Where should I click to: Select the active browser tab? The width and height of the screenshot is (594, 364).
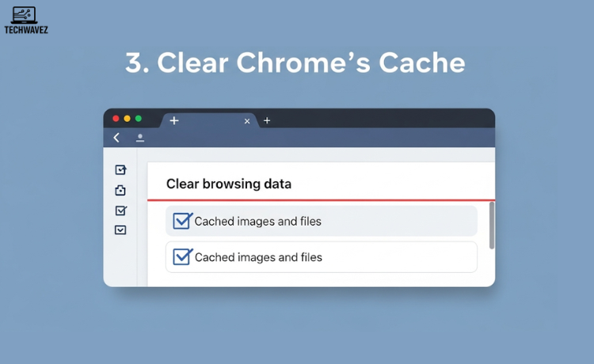pyautogui.click(x=208, y=120)
